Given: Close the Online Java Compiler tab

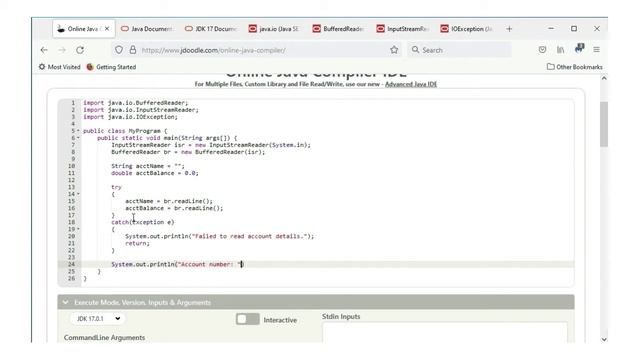Looking at the screenshot, I should tap(107, 29).
